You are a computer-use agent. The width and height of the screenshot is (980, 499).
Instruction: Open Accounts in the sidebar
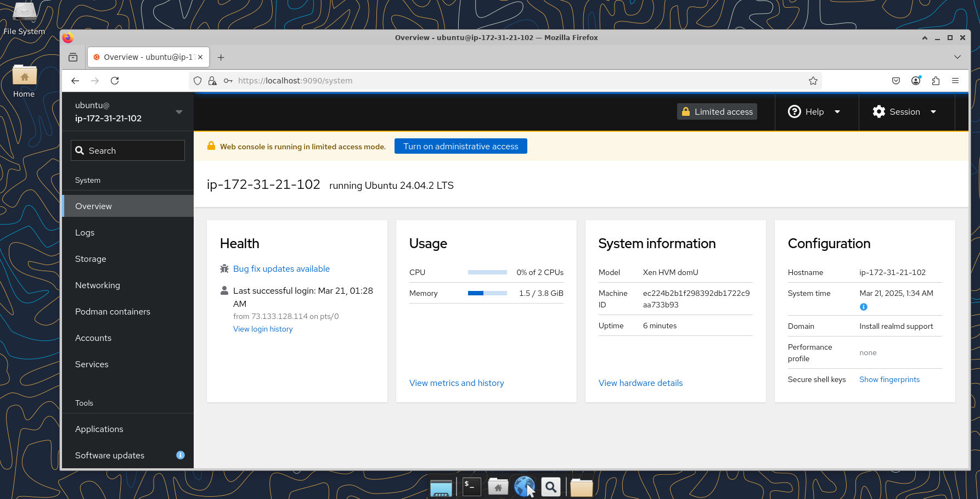click(128, 338)
